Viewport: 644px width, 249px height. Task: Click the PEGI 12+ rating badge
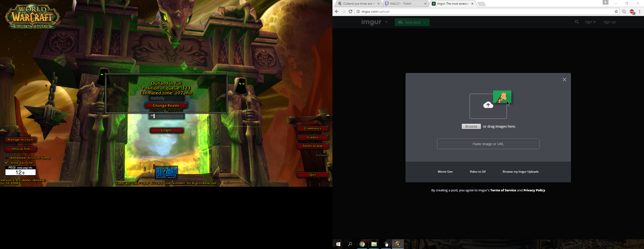[x=20, y=171]
